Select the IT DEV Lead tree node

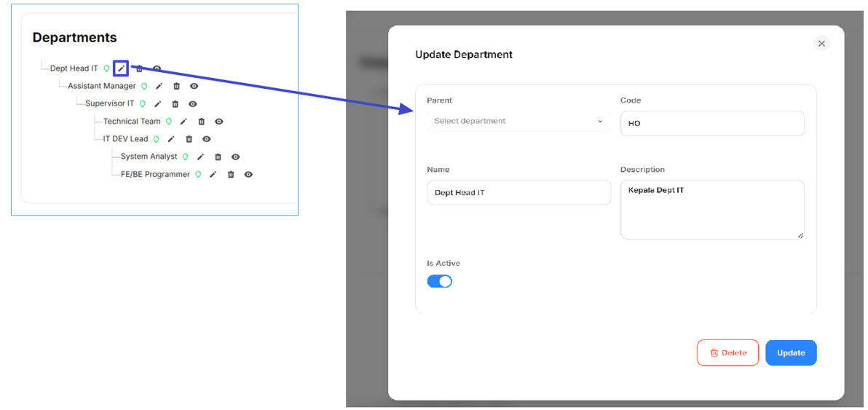tap(125, 138)
